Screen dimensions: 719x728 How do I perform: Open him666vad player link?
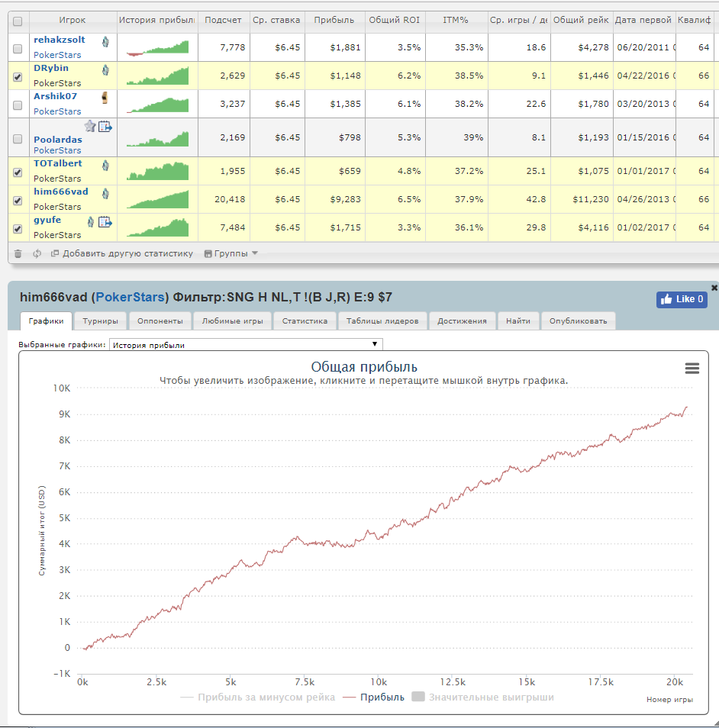(61, 192)
